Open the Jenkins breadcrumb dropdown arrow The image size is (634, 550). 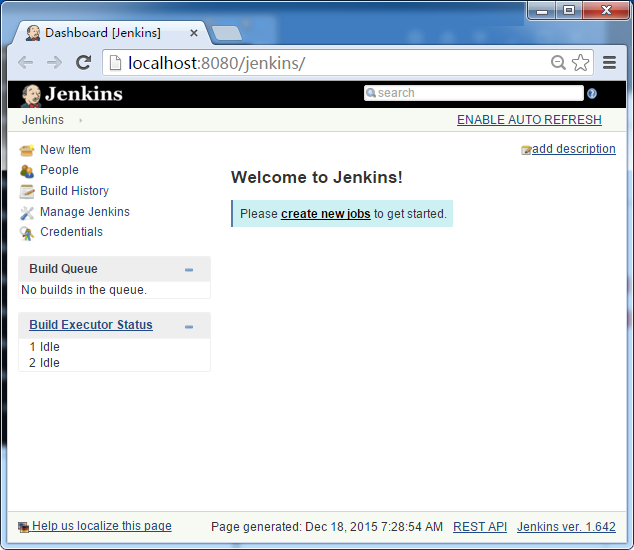[x=80, y=120]
